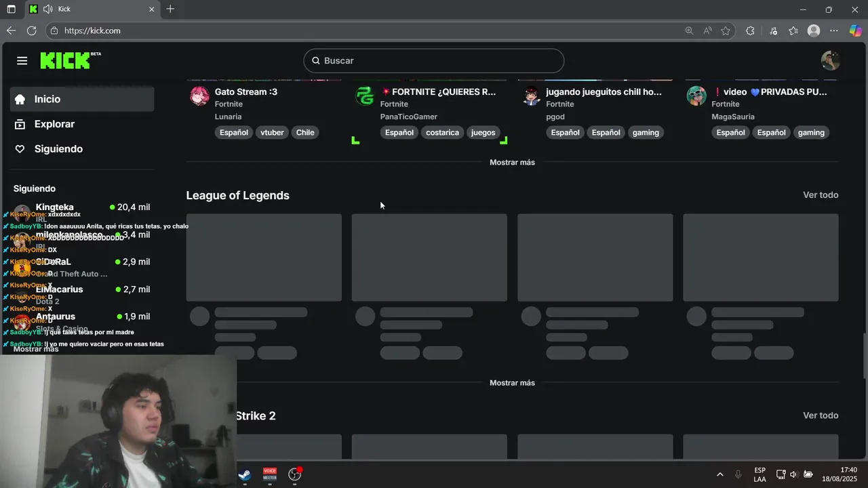The width and height of the screenshot is (868, 488).
Task: Mute the Kick tab audio
Action: click(x=47, y=9)
